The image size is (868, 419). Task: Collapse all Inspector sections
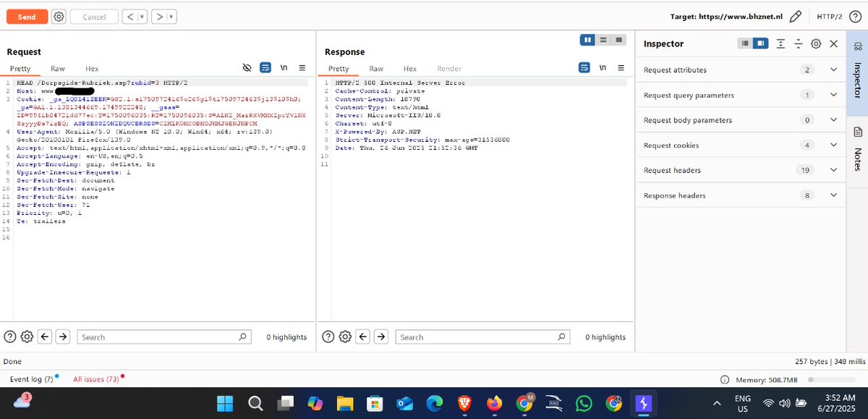pos(798,43)
